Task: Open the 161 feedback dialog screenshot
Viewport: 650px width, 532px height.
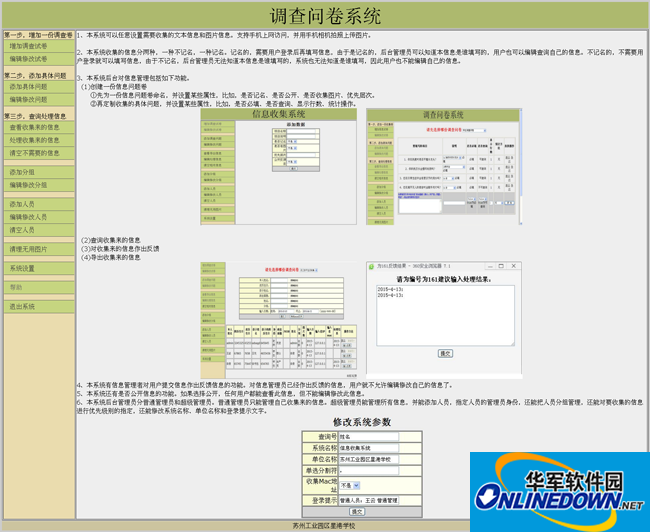Action: [444, 319]
